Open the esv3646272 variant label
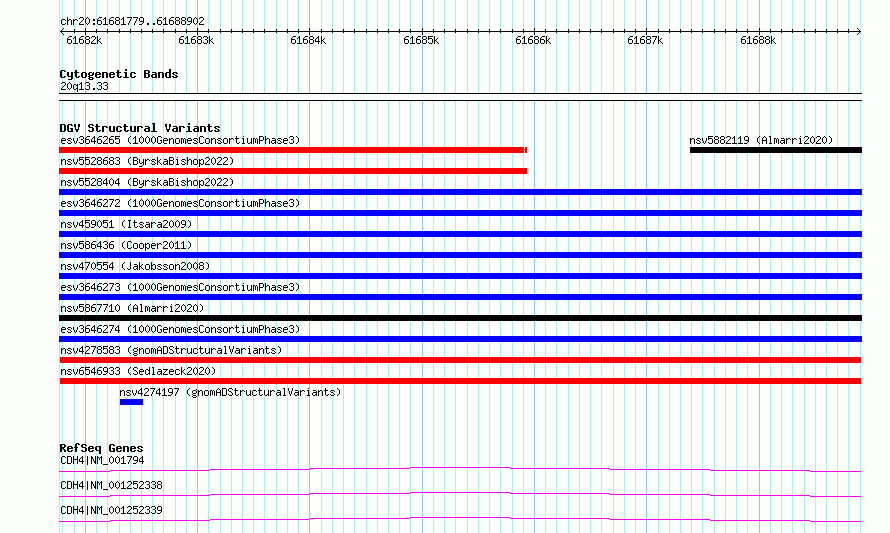 click(180, 203)
